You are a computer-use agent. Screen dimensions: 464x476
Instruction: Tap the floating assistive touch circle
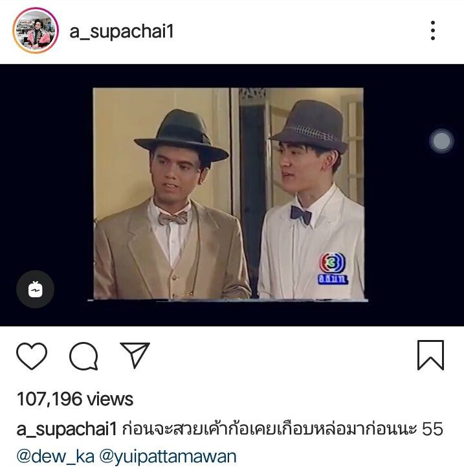pyautogui.click(x=441, y=141)
